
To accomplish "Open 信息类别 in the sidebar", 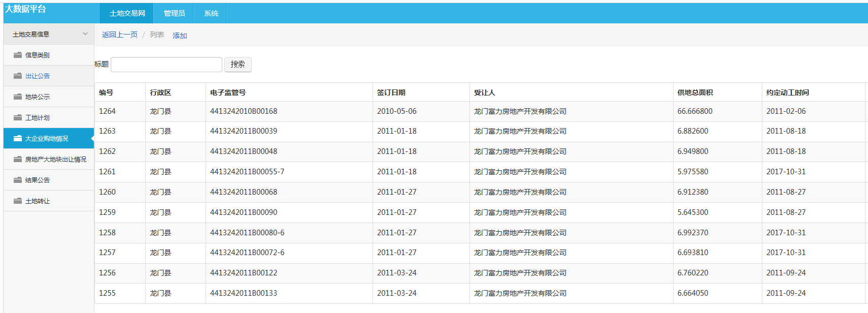I will click(x=49, y=55).
